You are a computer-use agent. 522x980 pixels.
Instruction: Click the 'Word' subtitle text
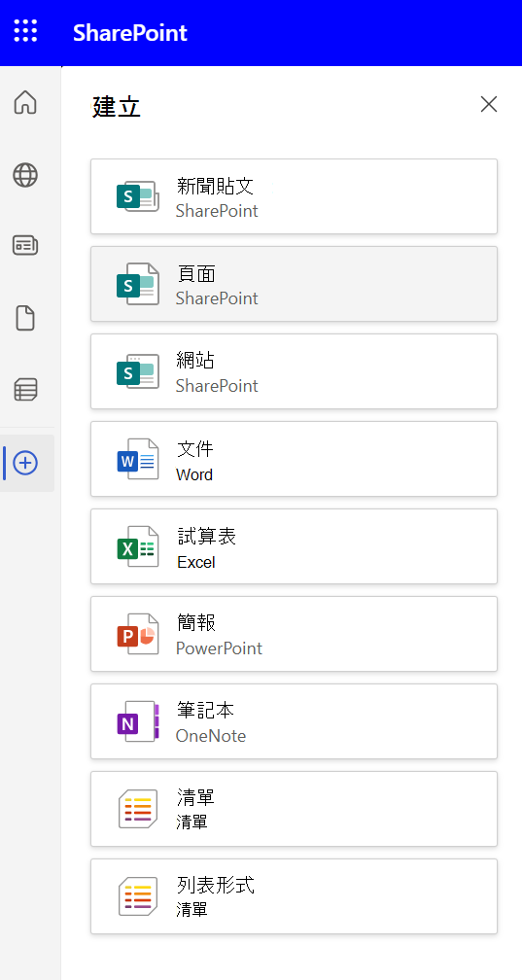[194, 474]
